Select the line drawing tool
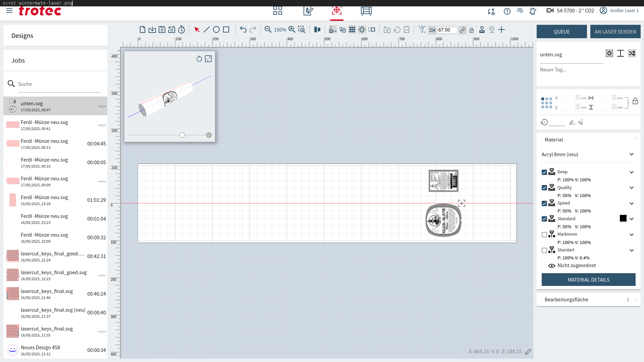The image size is (644, 362). point(207,30)
